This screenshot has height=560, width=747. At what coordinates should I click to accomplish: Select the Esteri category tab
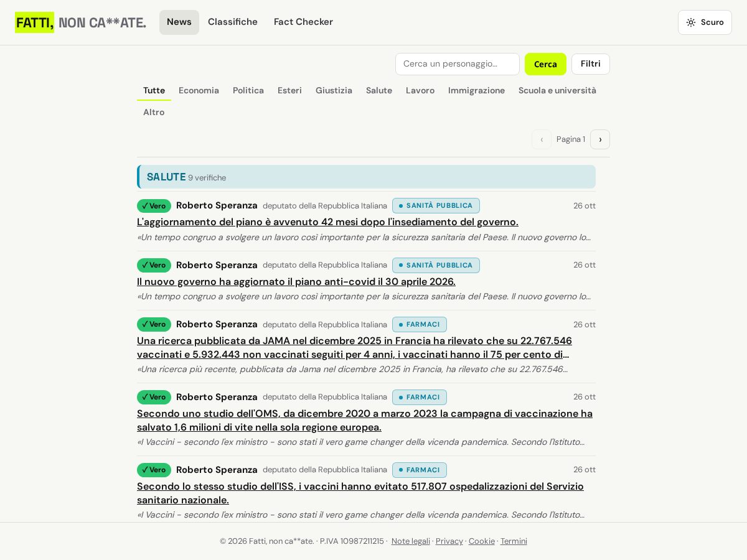click(x=289, y=90)
